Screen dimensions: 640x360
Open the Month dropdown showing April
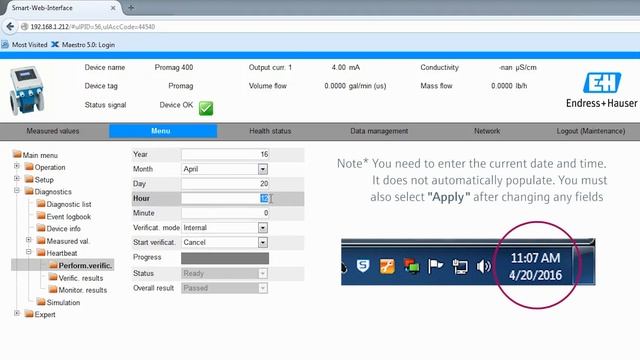pyautogui.click(x=225, y=169)
